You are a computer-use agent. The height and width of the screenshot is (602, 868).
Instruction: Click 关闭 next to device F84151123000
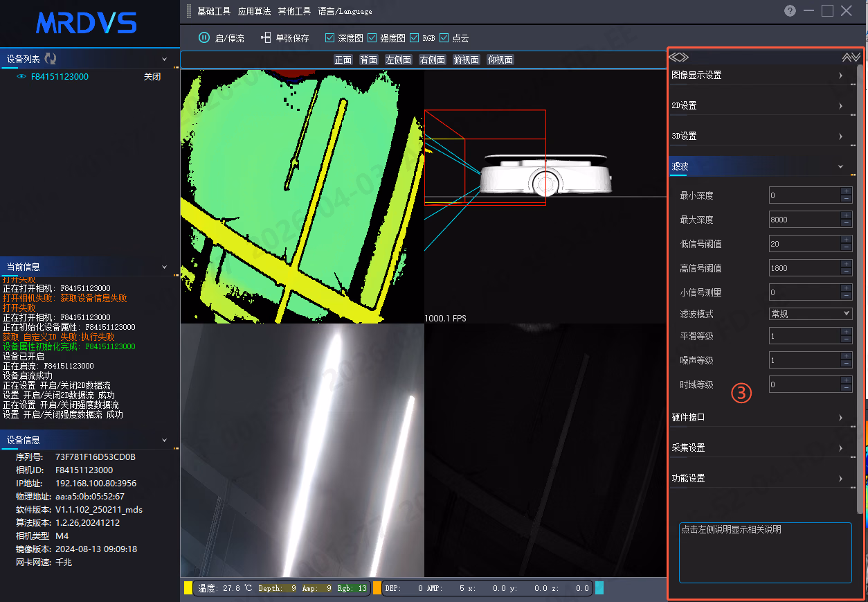(152, 77)
